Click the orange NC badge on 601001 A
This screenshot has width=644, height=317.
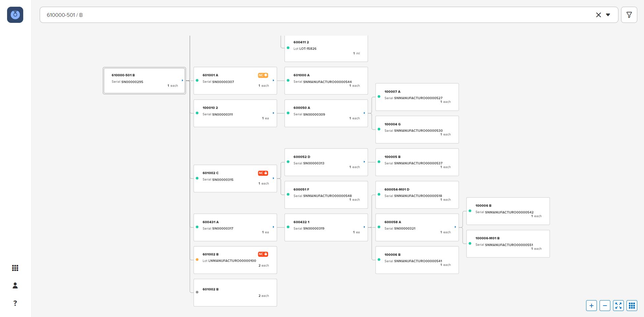click(x=263, y=75)
